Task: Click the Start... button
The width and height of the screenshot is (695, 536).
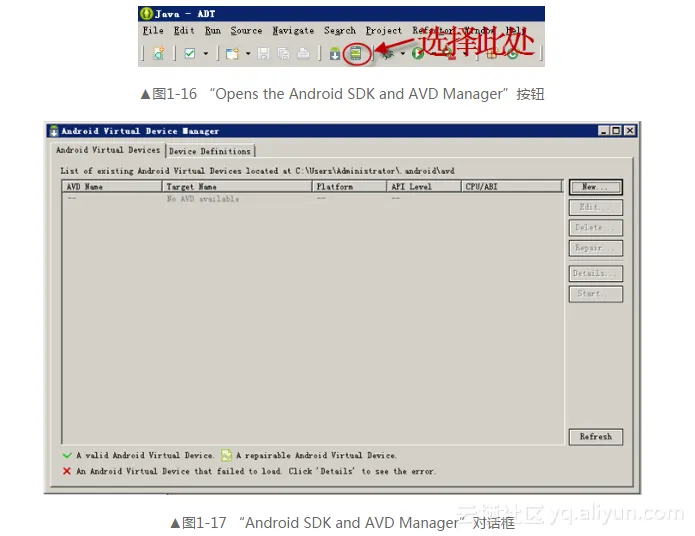Action: click(596, 293)
